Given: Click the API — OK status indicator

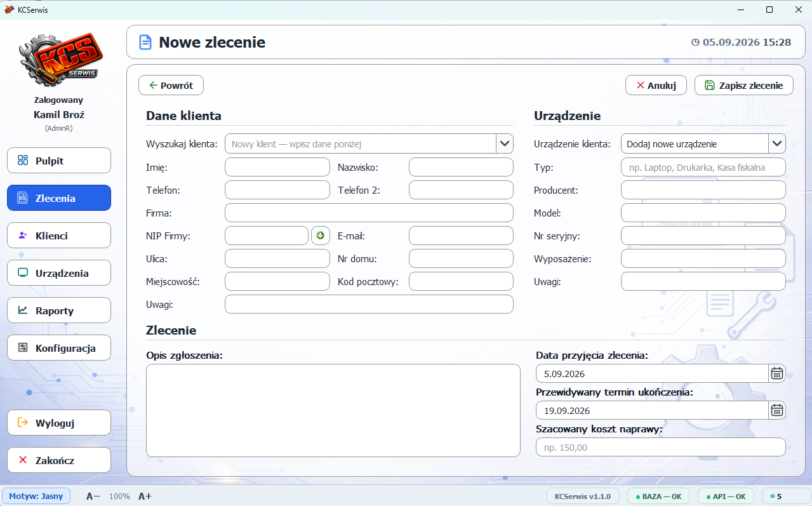Looking at the screenshot, I should (x=726, y=496).
